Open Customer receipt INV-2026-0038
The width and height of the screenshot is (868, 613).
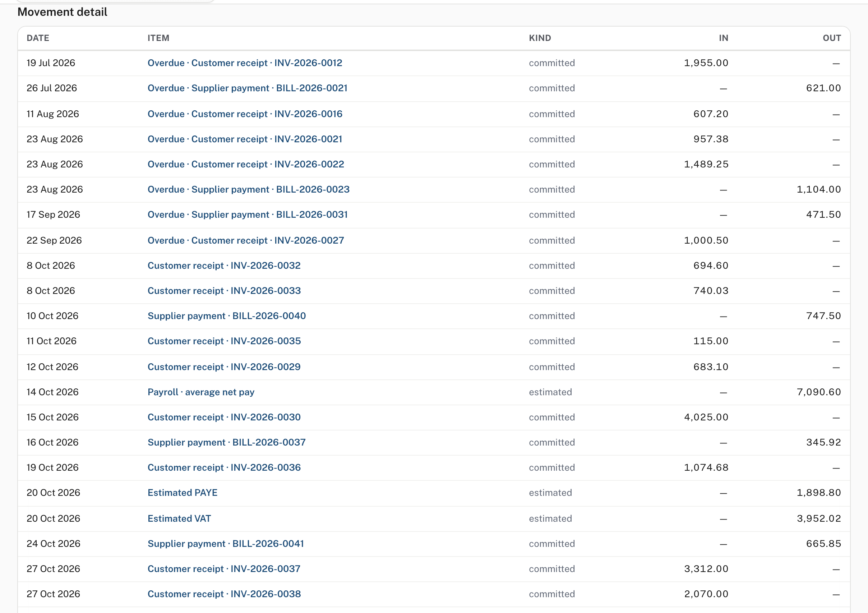pyautogui.click(x=224, y=594)
